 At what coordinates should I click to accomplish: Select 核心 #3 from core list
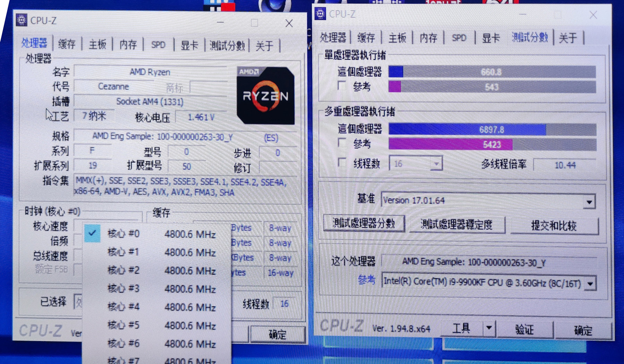(x=157, y=289)
